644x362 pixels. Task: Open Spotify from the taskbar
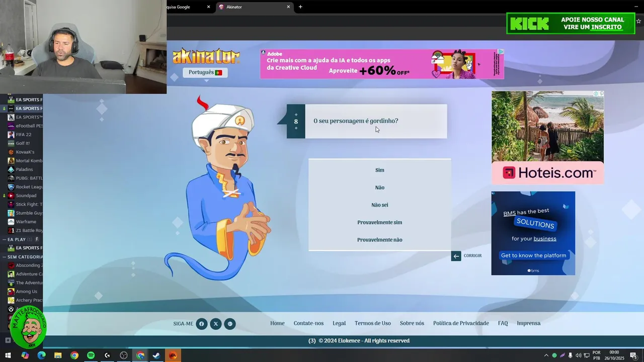91,355
